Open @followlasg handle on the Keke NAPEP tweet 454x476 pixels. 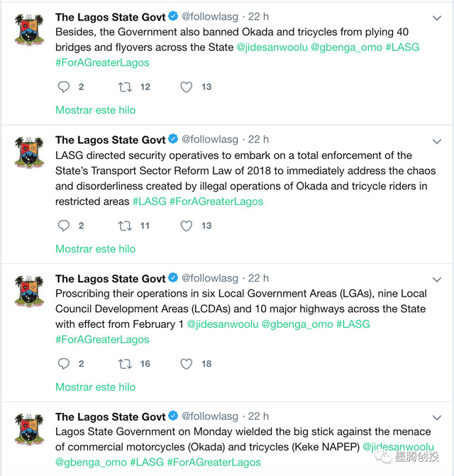pos(210,416)
